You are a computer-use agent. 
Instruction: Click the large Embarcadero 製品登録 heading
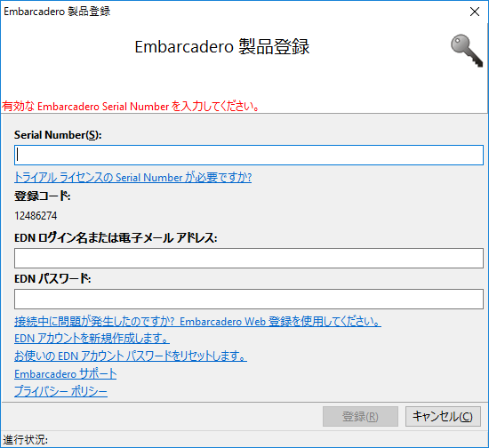(x=222, y=47)
